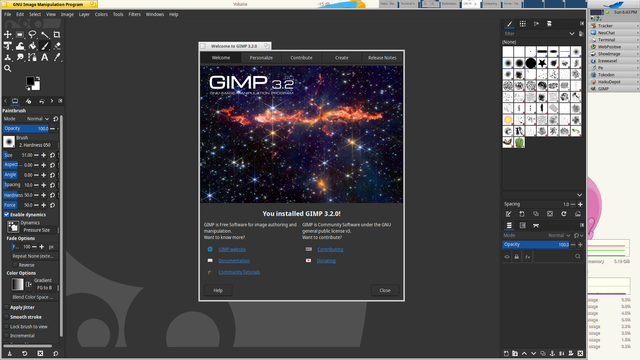Image resolution: width=640 pixels, height=360 pixels.
Task: Open the Undo History tab icon
Action: 41,101
